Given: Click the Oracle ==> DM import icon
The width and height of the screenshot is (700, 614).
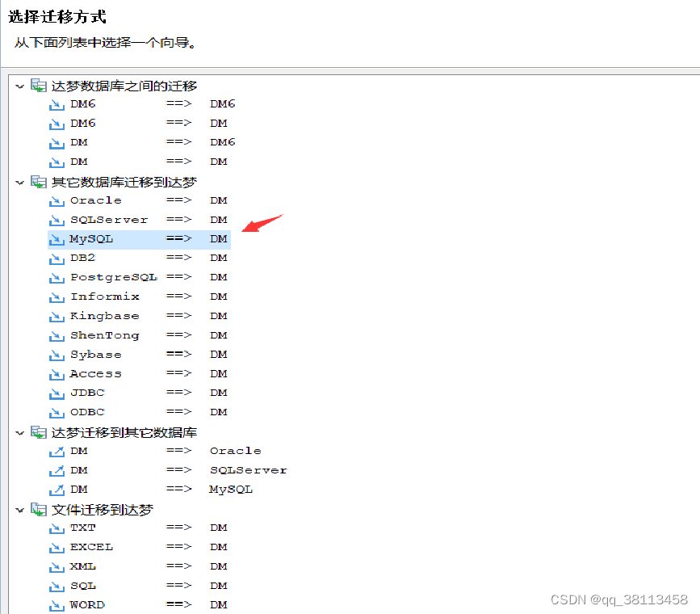Looking at the screenshot, I should click(57, 201).
